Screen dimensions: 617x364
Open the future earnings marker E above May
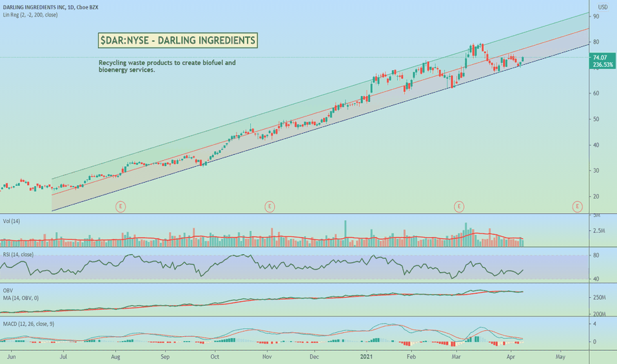[x=577, y=206]
